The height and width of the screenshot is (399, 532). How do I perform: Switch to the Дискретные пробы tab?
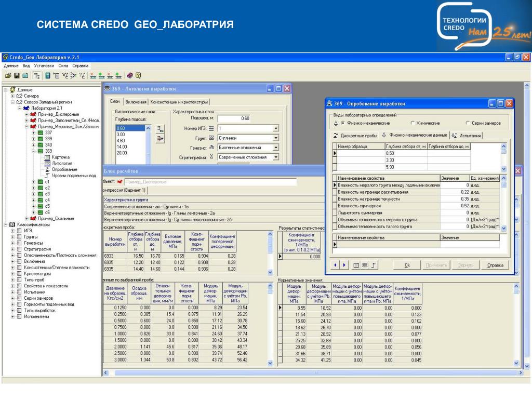(355, 136)
